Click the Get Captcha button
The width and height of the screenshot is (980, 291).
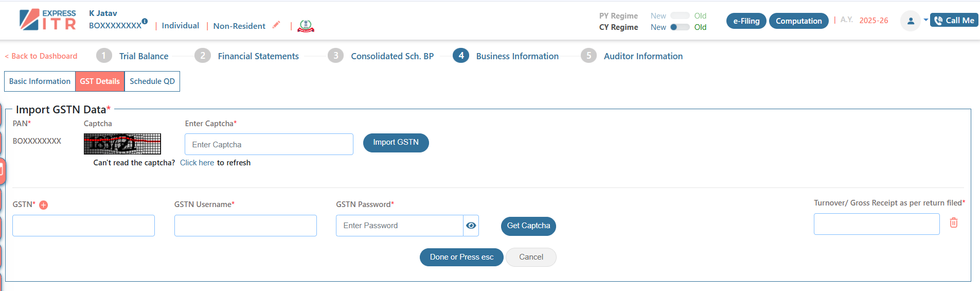tap(528, 226)
